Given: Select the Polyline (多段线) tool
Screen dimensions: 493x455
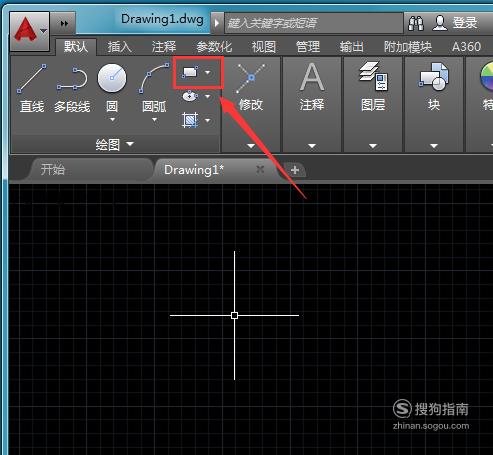Looking at the screenshot, I should click(72, 88).
